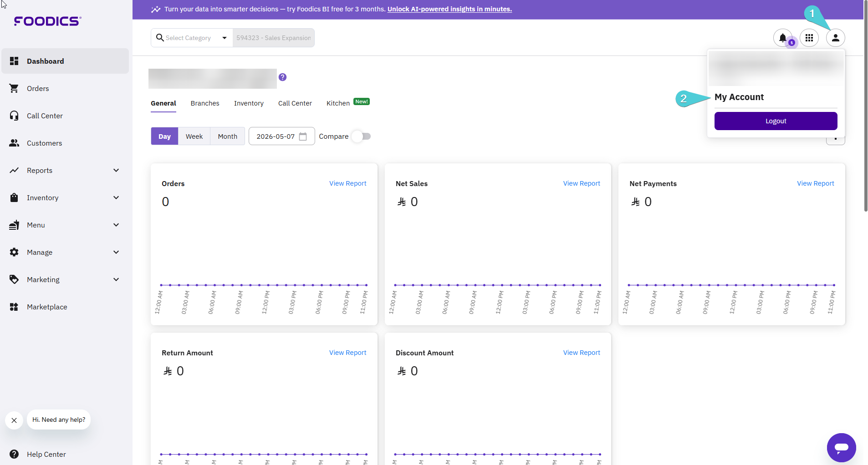This screenshot has width=868, height=465.
Task: Select the Week period button
Action: (194, 136)
